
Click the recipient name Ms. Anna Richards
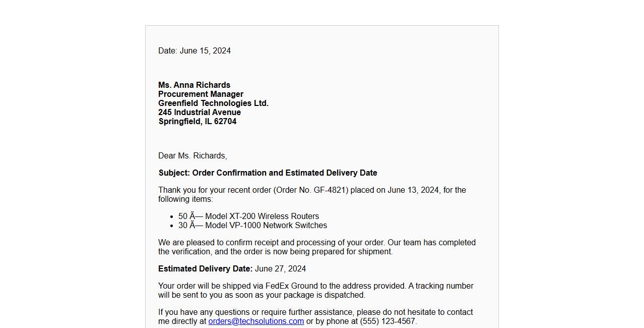[194, 85]
